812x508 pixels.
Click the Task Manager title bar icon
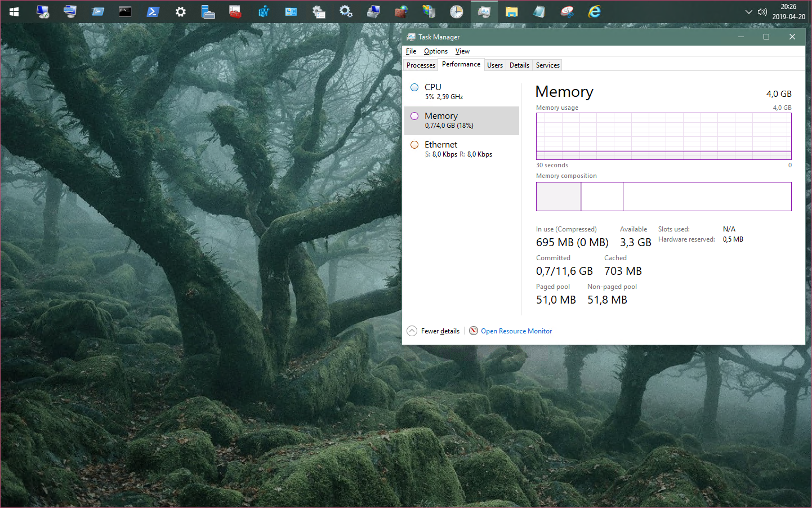(x=411, y=37)
